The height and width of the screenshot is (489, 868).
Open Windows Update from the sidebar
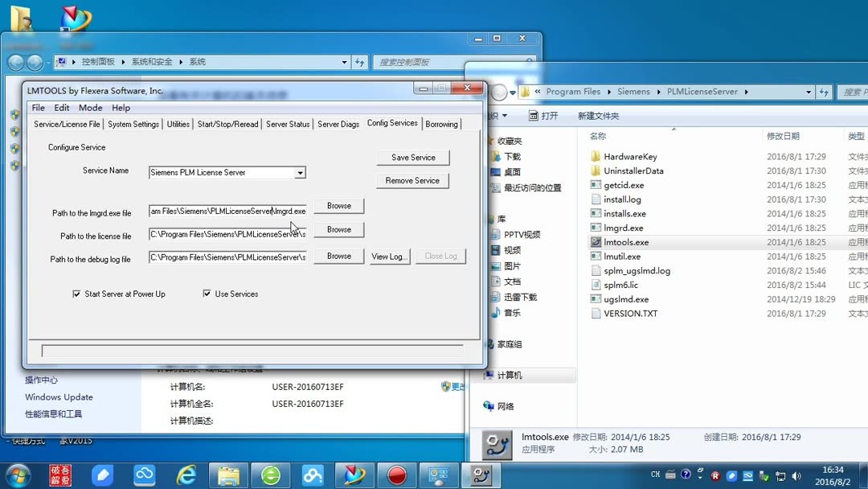click(58, 397)
